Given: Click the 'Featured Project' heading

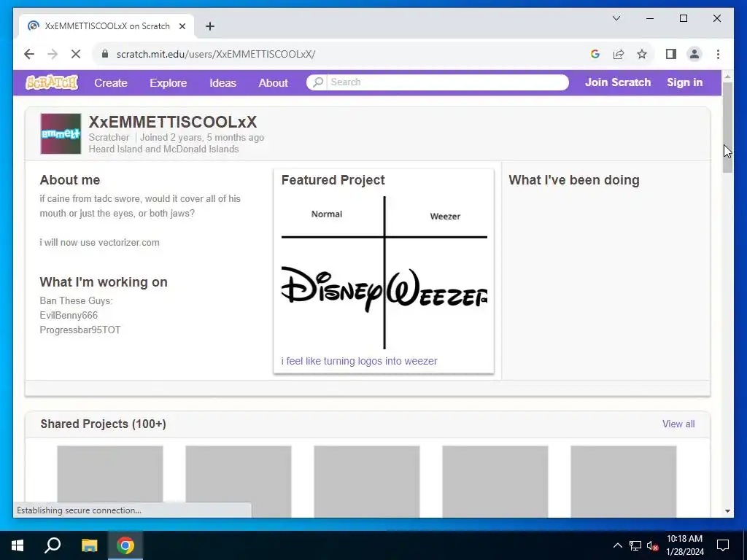Looking at the screenshot, I should click(x=333, y=180).
